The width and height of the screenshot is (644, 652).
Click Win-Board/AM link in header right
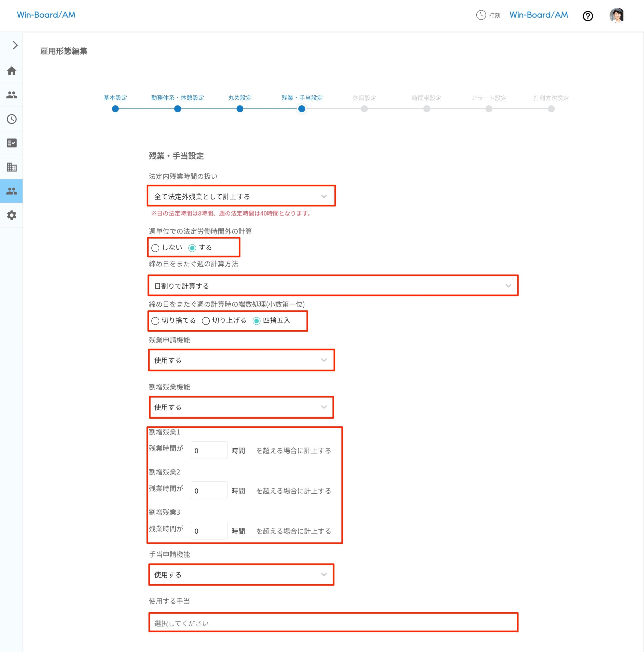coord(538,15)
